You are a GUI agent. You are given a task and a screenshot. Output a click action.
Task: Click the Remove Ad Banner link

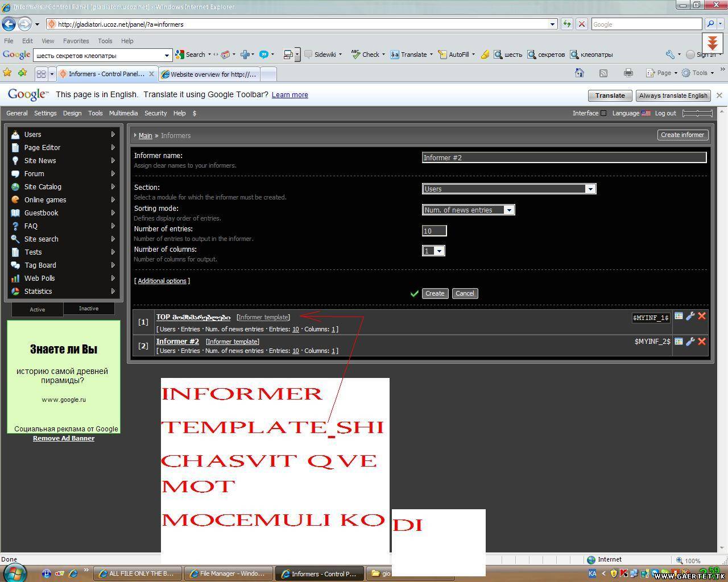click(64, 438)
